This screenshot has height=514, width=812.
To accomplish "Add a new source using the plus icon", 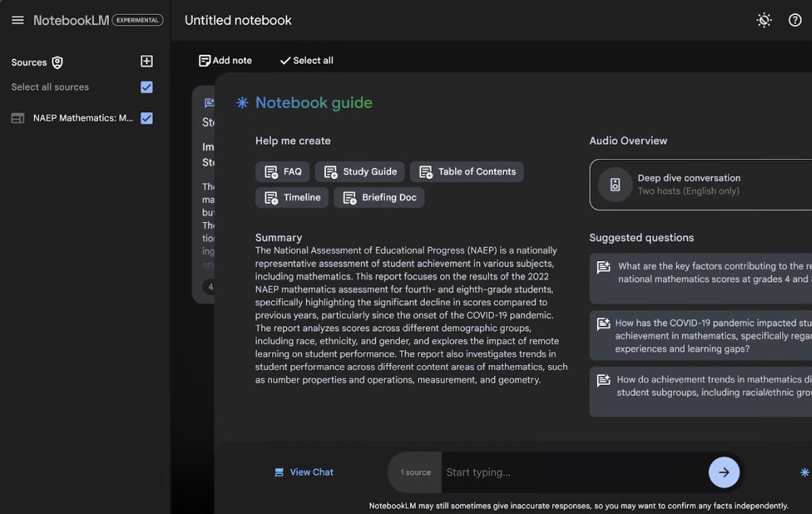I will point(146,62).
